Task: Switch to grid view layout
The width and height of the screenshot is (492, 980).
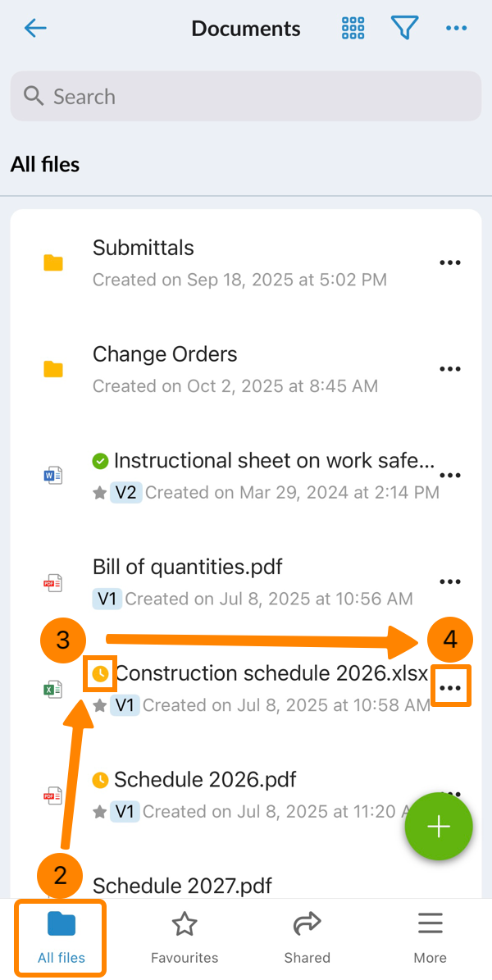Action: tap(353, 29)
